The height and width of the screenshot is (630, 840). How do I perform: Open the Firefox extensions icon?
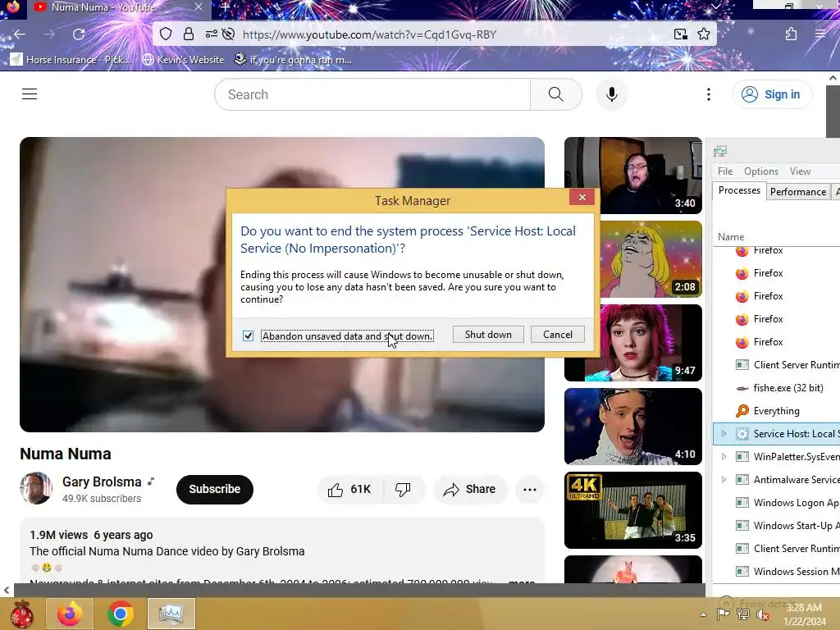point(791,34)
